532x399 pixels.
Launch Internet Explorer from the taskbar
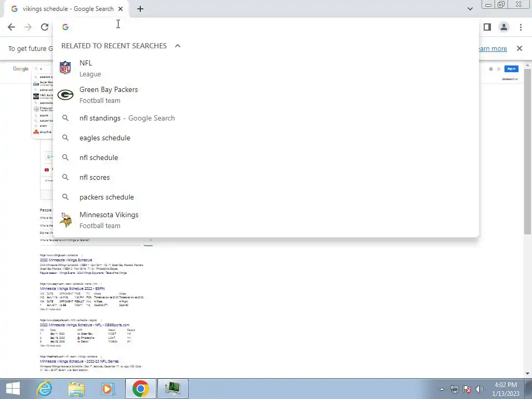45,389
